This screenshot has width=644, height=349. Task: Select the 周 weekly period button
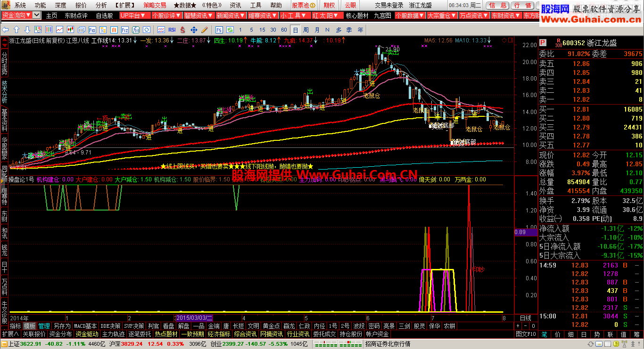306,30
